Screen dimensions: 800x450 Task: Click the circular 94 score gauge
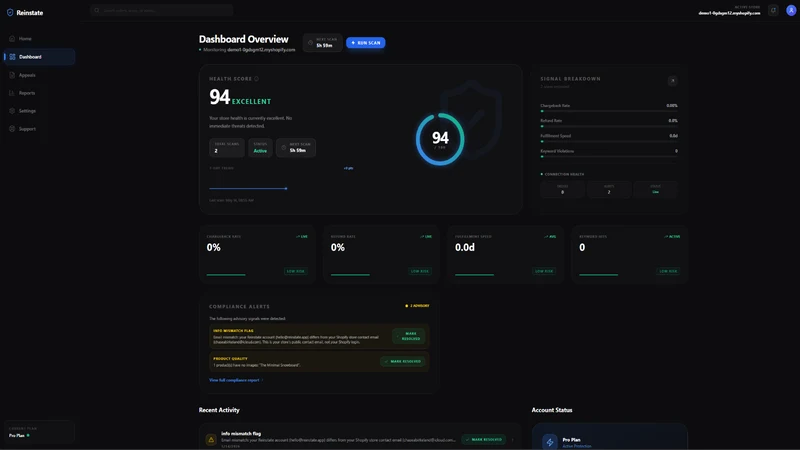[440, 139]
